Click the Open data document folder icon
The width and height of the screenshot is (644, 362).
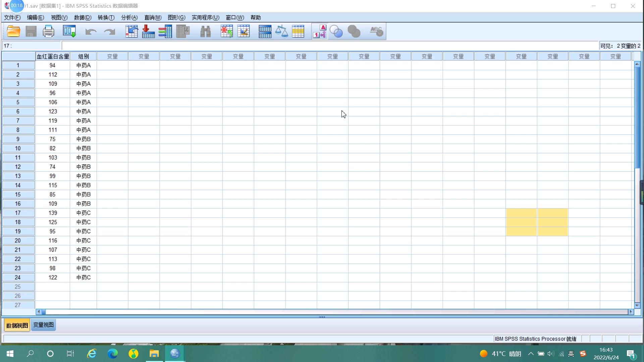(x=13, y=32)
